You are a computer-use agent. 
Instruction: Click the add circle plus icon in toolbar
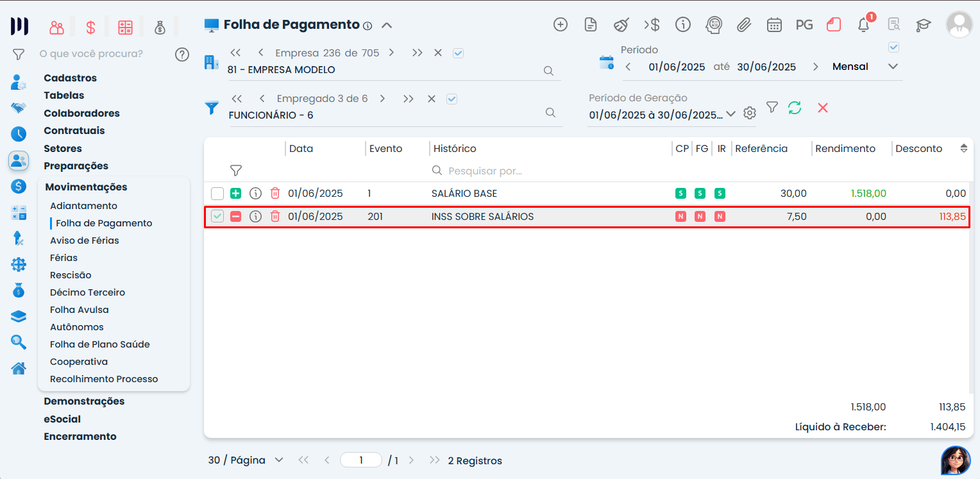point(561,25)
